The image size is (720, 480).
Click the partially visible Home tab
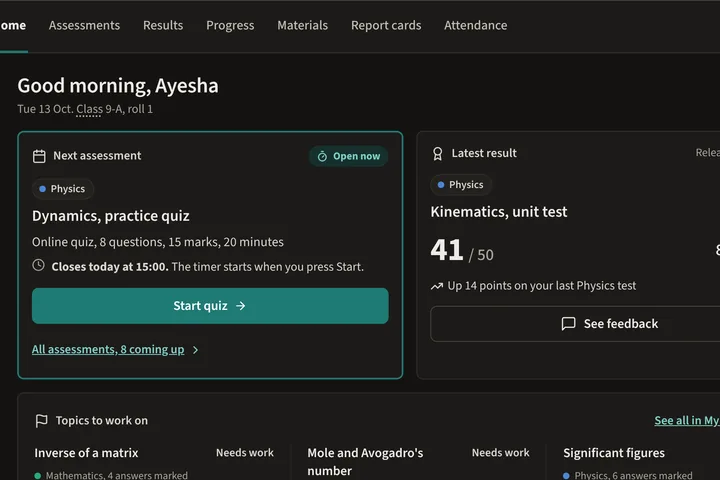pos(13,25)
